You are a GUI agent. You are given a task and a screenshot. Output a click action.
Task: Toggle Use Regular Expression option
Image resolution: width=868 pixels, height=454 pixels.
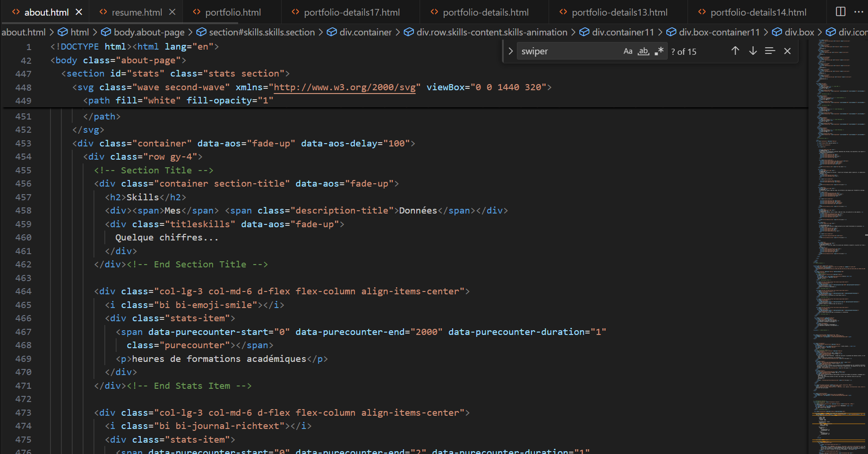pyautogui.click(x=659, y=51)
